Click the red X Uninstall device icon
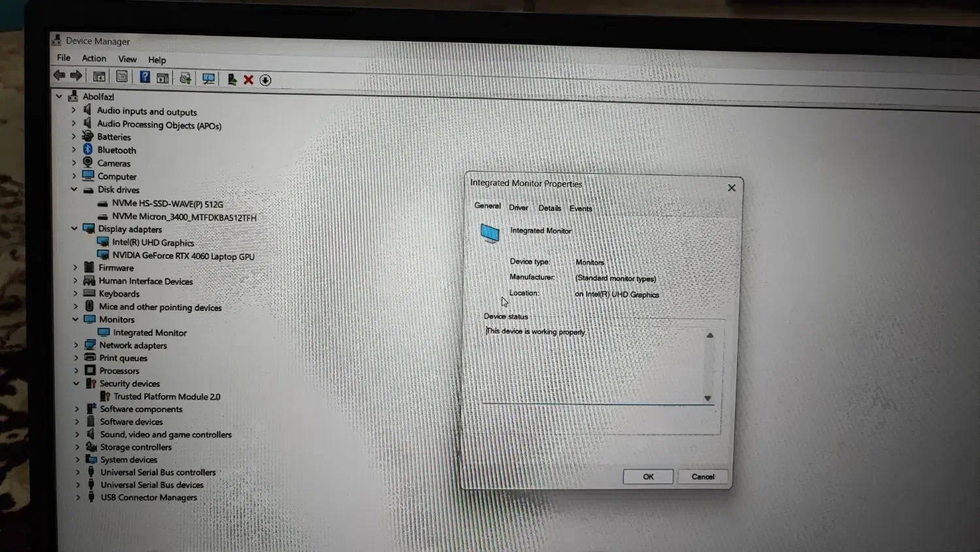 click(249, 80)
